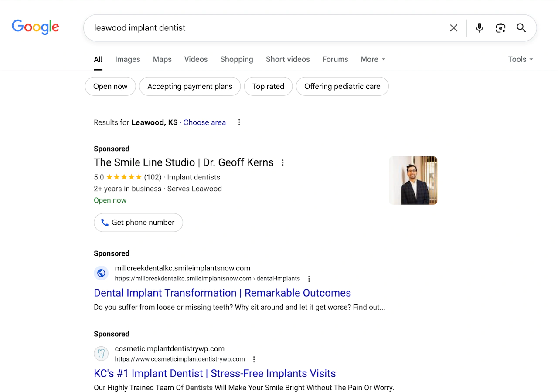Open The Smile Line Studio ad title
558x392 pixels.
(184, 162)
